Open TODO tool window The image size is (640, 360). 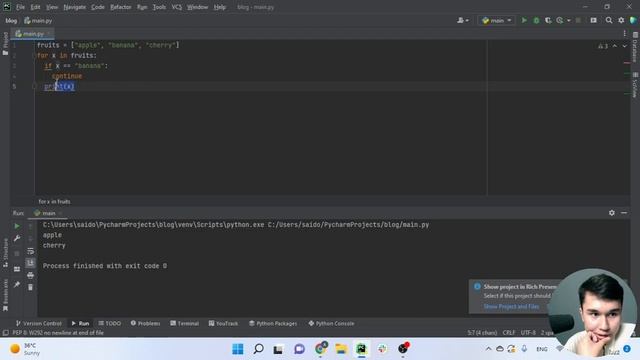[110, 323]
